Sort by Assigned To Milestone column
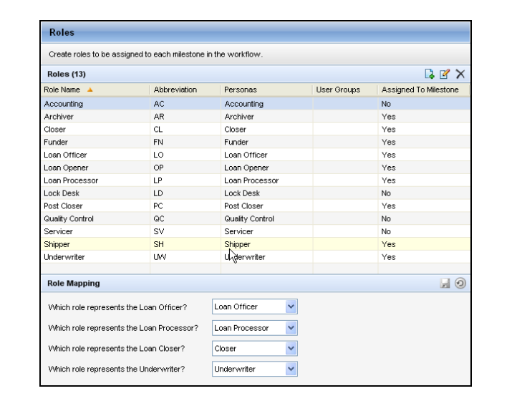 423,90
